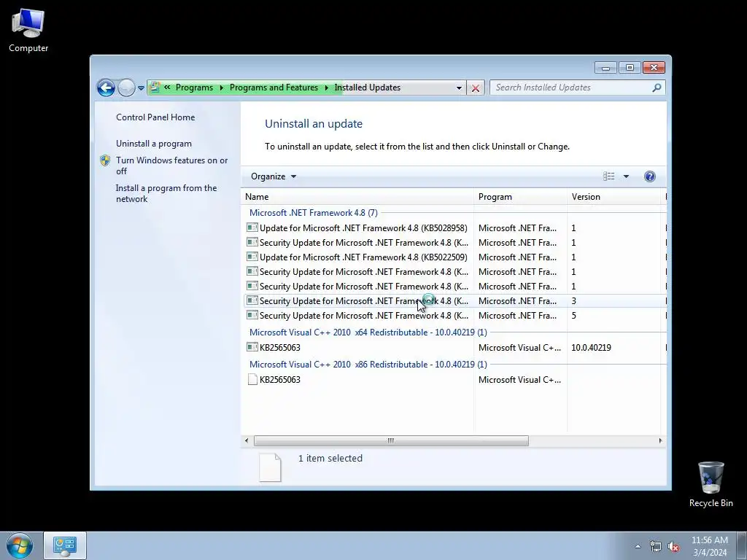Click blank page icon of x86 KB2565063

[252, 379]
